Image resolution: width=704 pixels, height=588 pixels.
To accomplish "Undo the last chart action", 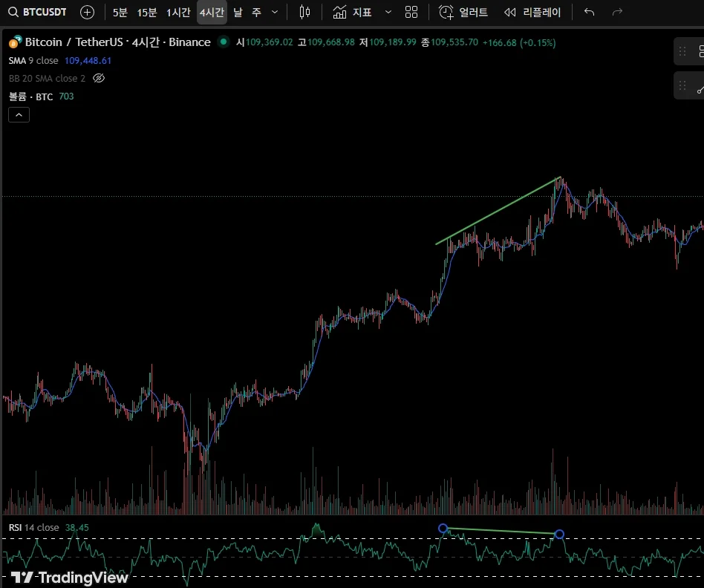I will (589, 12).
